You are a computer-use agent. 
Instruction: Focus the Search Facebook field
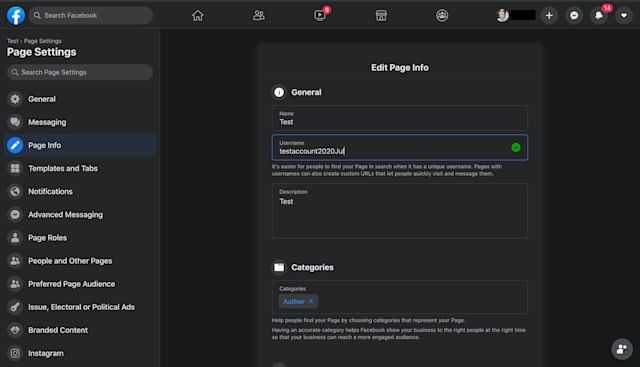[91, 16]
